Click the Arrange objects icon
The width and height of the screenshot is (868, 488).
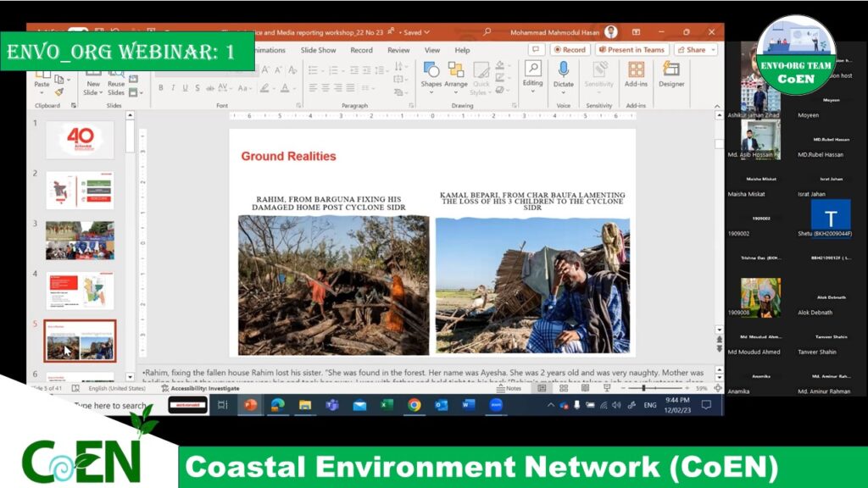(x=456, y=72)
